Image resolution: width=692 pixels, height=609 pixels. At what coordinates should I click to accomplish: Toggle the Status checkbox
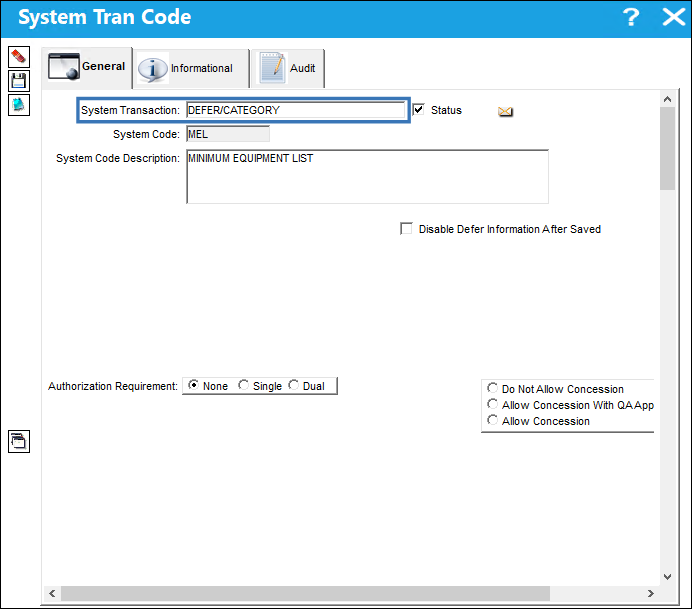tap(418, 109)
